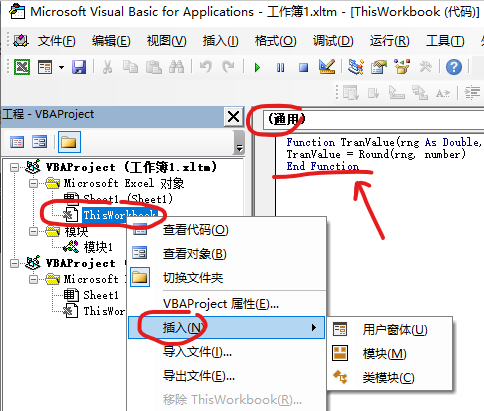This screenshot has width=484, height=411.
Task: Click Complete Word A icon in edit toolbar
Action: tap(443, 93)
